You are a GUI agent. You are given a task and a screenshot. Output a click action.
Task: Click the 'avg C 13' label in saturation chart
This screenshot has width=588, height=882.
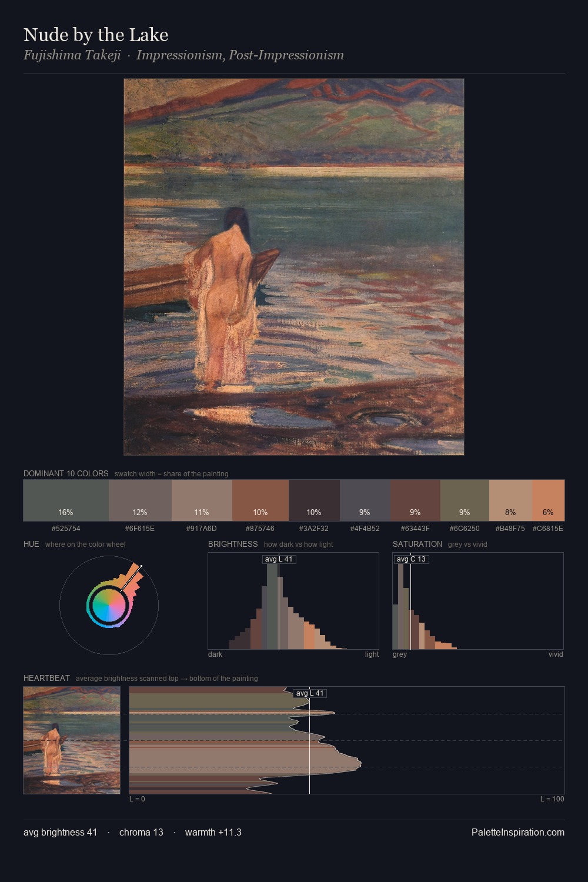(x=411, y=559)
